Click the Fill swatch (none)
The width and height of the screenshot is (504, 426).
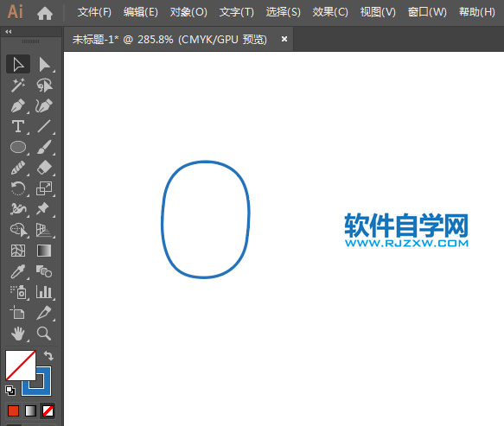coord(21,366)
